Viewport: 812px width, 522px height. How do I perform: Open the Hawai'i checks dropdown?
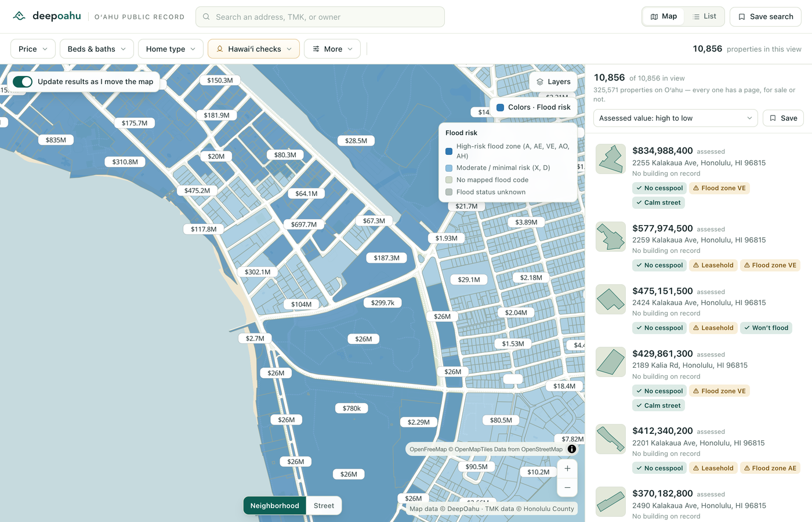coord(253,49)
